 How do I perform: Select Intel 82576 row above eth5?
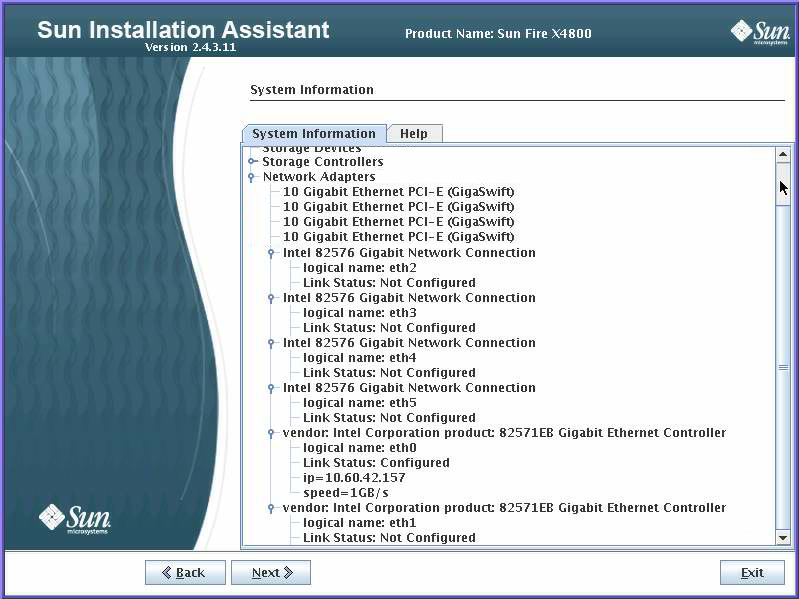pyautogui.click(x=409, y=388)
